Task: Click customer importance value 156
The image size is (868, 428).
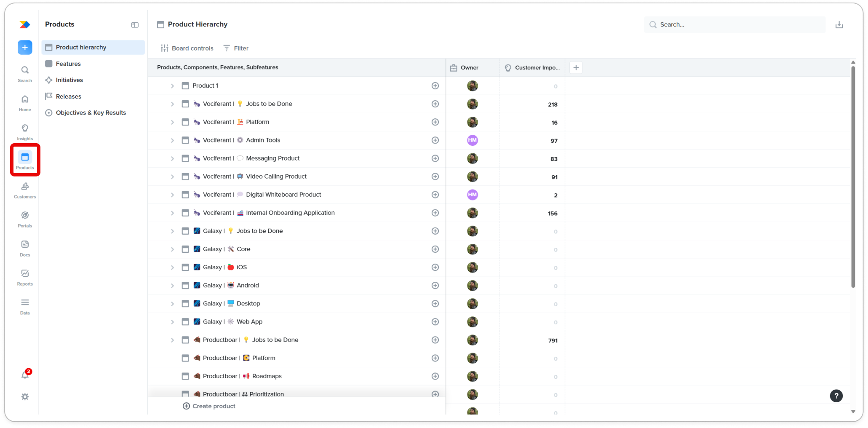Action: tap(553, 214)
